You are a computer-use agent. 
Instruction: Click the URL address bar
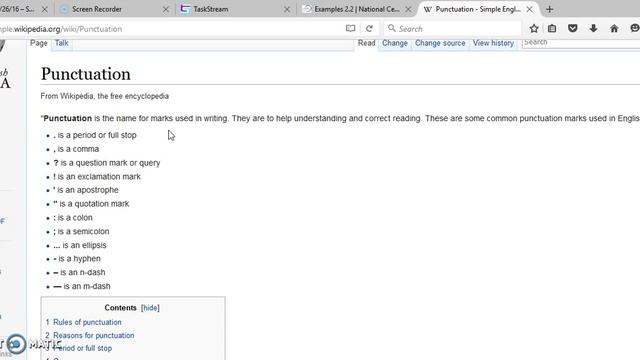click(171, 29)
